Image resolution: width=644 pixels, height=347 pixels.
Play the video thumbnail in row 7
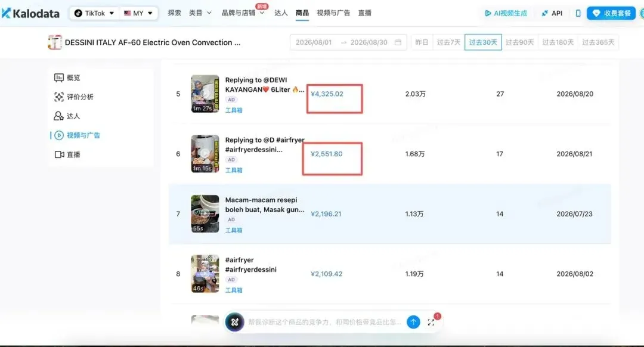[205, 213]
